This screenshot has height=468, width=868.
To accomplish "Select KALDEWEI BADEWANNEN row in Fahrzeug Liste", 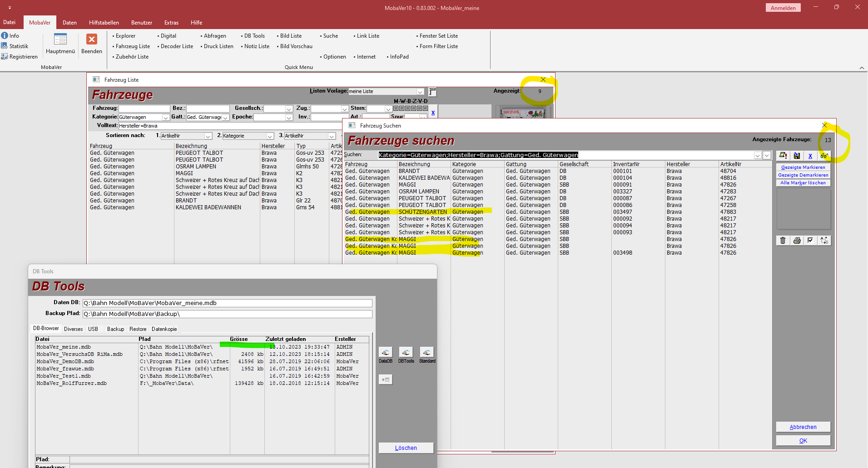I will [x=216, y=207].
